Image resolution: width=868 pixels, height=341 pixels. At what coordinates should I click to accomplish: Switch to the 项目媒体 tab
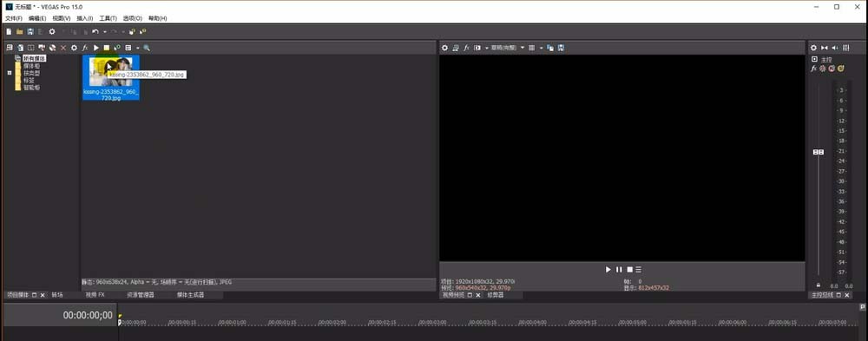pos(17,295)
